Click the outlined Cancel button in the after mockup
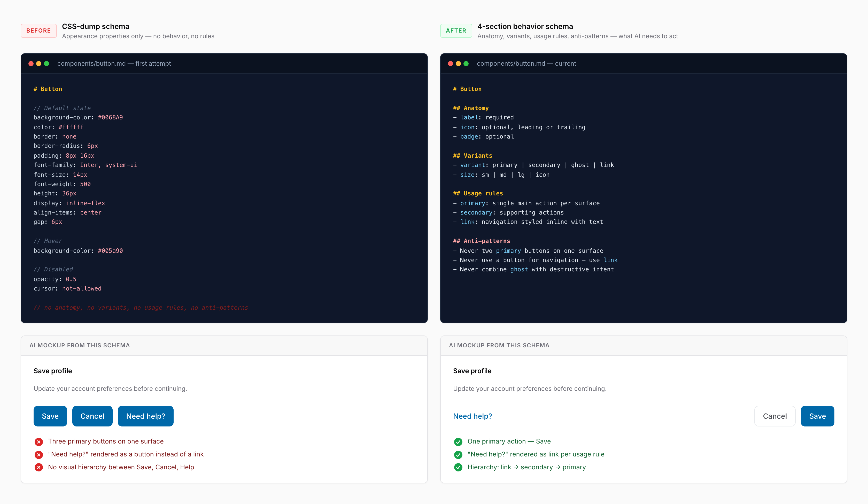This screenshot has width=868, height=504. coord(775,416)
